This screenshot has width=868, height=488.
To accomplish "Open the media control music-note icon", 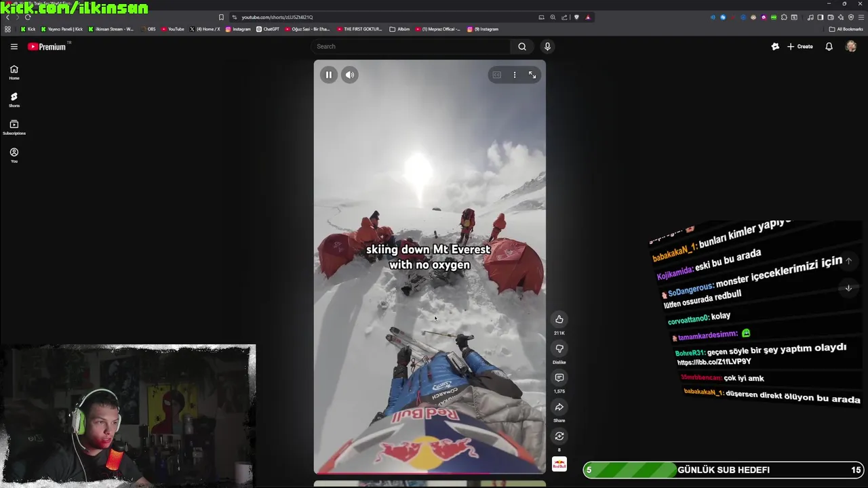I will click(x=810, y=17).
